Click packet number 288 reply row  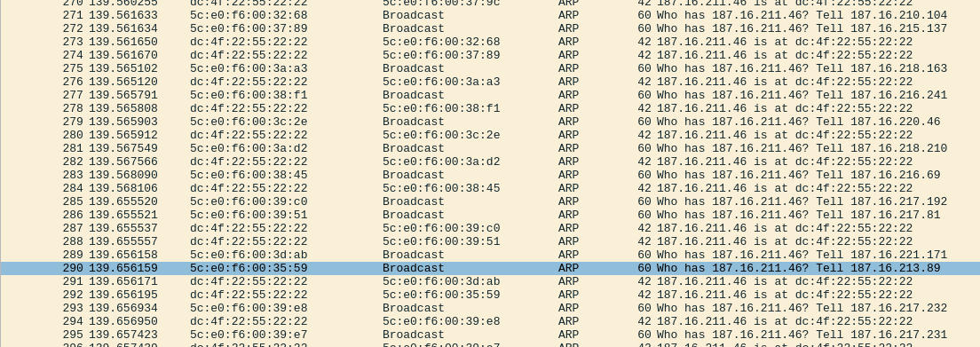coord(490,241)
